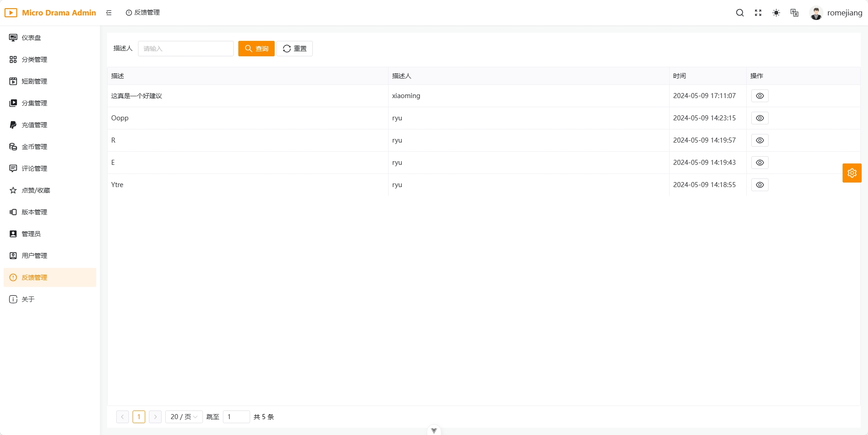The width and height of the screenshot is (868, 435).
Task: Open the orange settings gear panel
Action: click(852, 173)
